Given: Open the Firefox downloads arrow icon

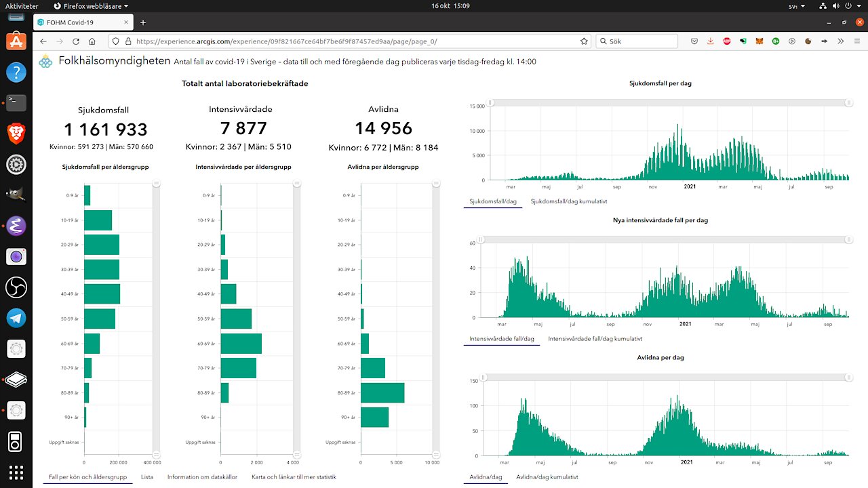Looking at the screenshot, I should click(711, 41).
